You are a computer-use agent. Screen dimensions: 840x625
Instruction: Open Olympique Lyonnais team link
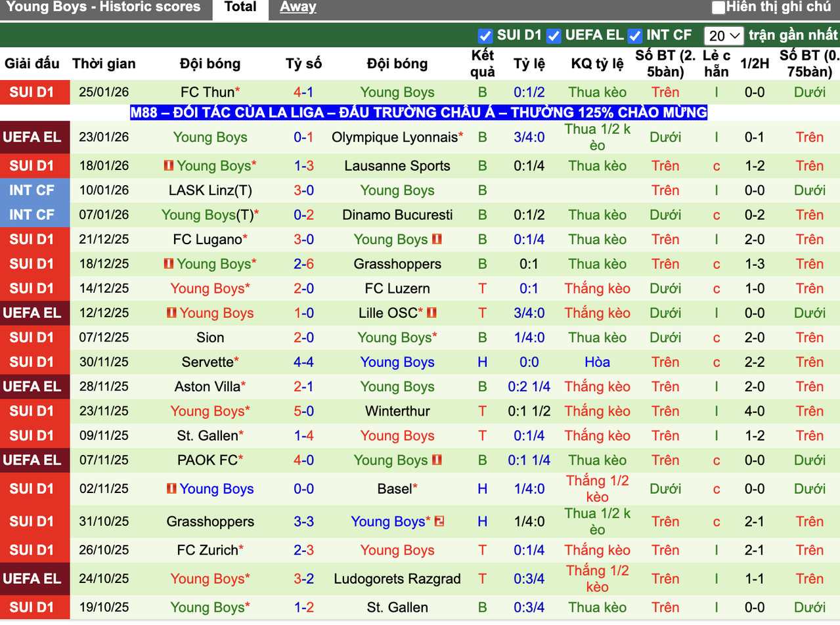[x=394, y=137]
